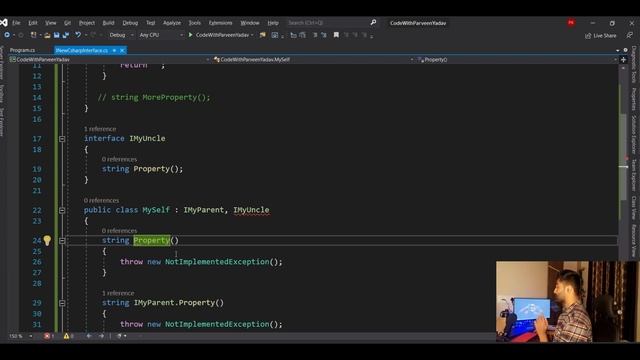Open the Debug menu
Viewport: 640px width, 360px height.
pos(130,23)
